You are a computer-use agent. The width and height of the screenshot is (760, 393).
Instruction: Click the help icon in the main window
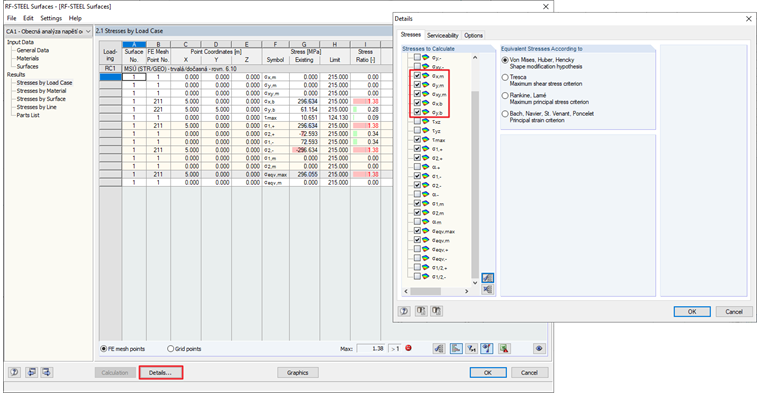(15, 372)
